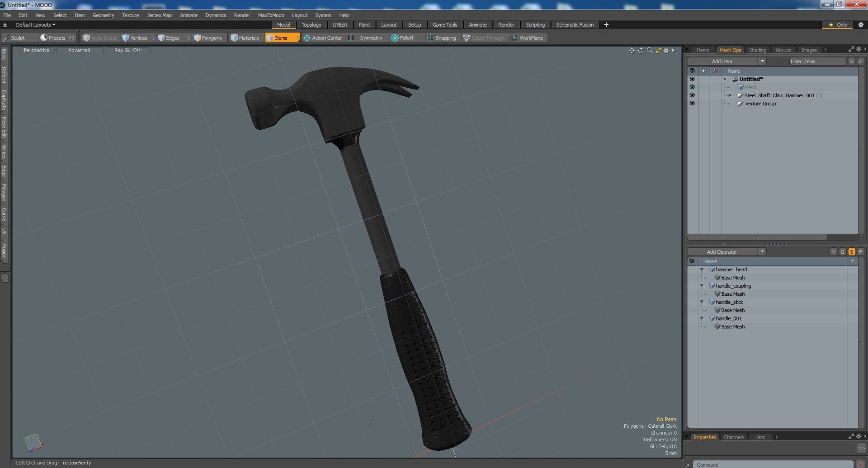Open the Geometry menu
This screenshot has width=868, height=468.
(x=103, y=15)
